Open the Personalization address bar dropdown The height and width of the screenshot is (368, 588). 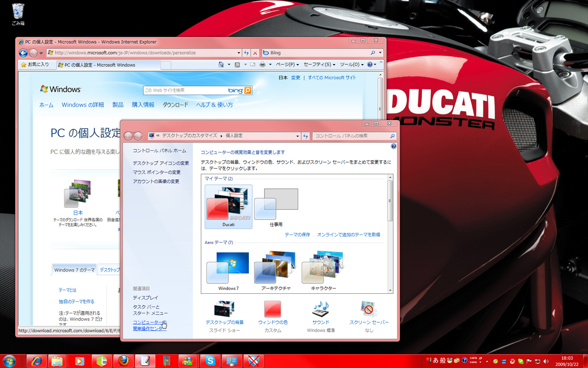(298, 136)
